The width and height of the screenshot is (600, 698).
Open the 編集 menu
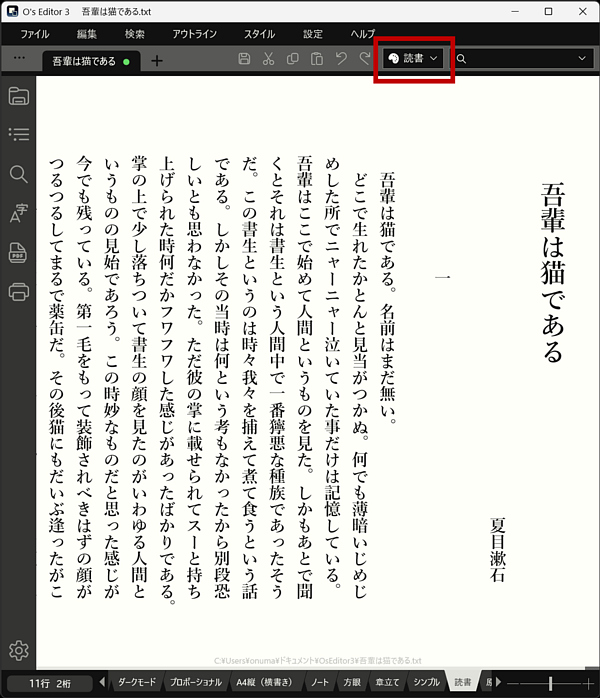[x=87, y=34]
